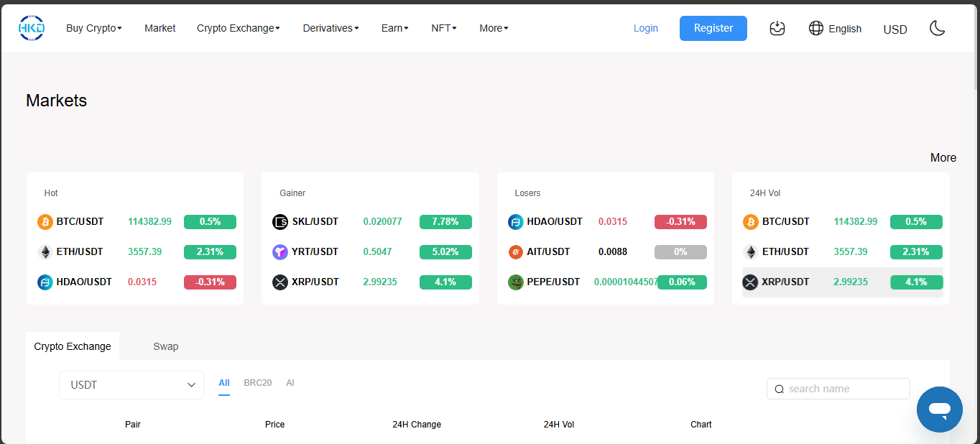
Task: Click the globe language icon
Action: pyautogui.click(x=815, y=28)
